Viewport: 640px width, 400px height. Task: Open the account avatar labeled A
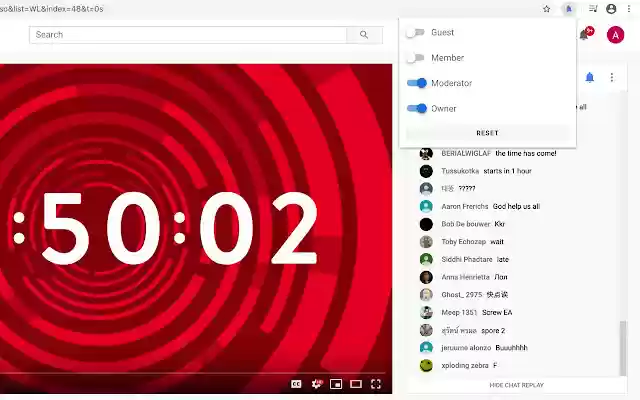click(x=615, y=35)
